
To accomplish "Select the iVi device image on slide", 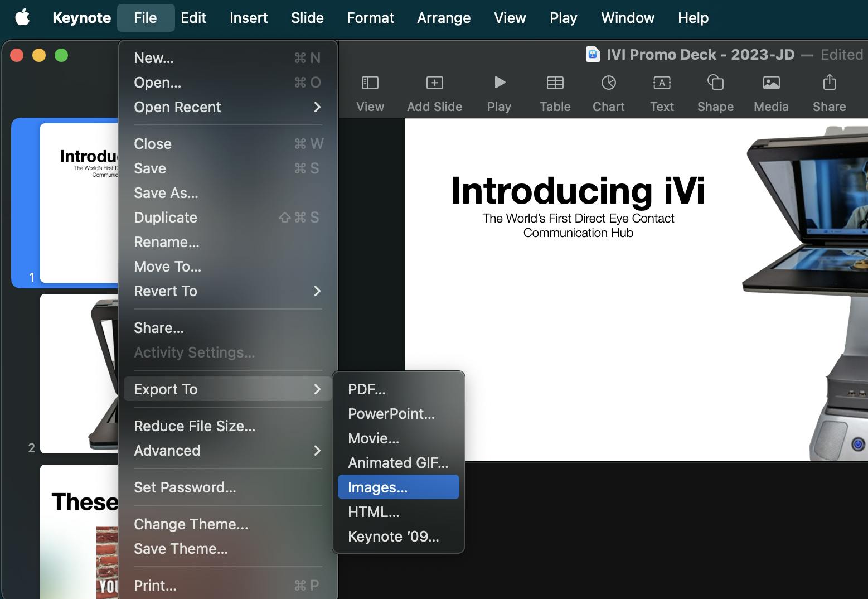I will pos(804,293).
